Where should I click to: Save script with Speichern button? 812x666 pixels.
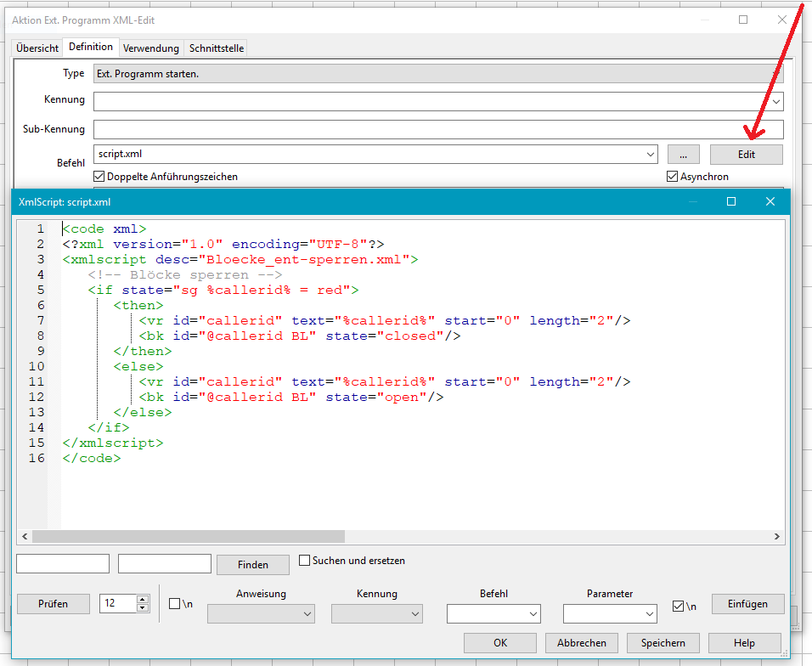point(663,643)
